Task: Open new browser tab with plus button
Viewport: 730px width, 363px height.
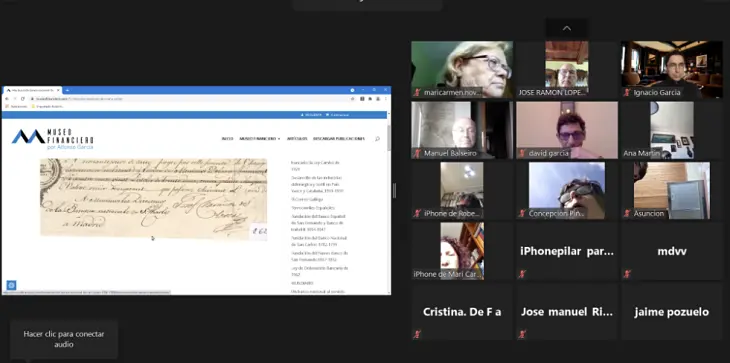Action: pyautogui.click(x=67, y=90)
